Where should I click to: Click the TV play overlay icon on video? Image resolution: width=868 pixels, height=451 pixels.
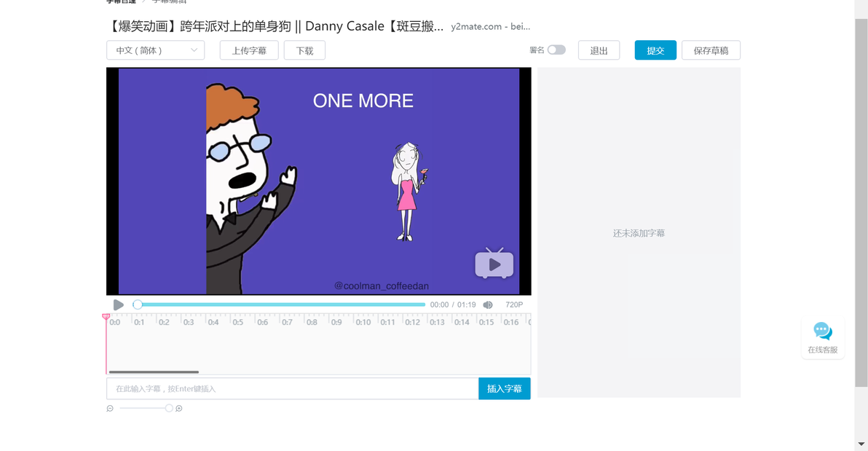pyautogui.click(x=494, y=263)
